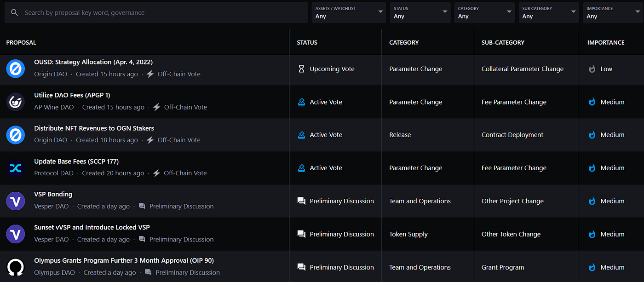Click the Category column header
644x282 pixels.
(x=404, y=42)
